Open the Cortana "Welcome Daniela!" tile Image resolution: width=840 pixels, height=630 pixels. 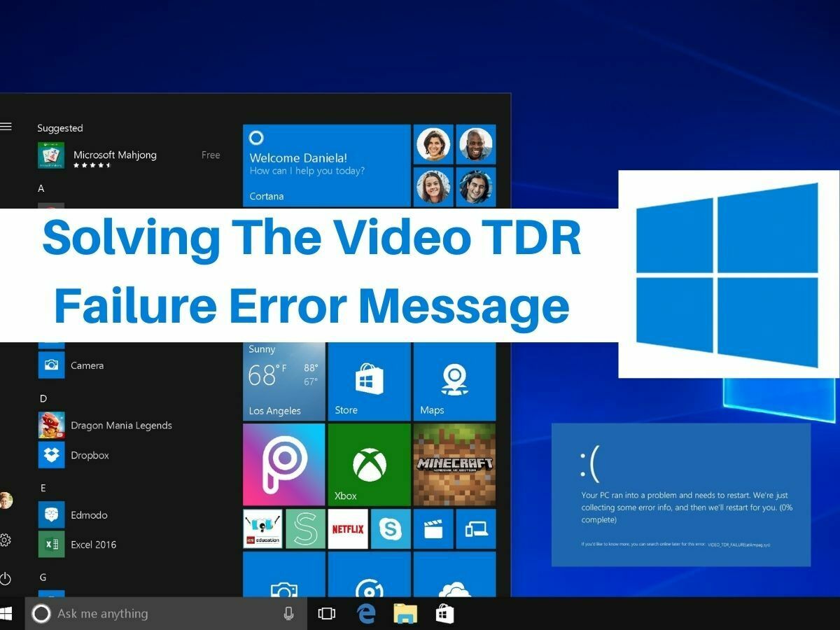click(x=326, y=165)
